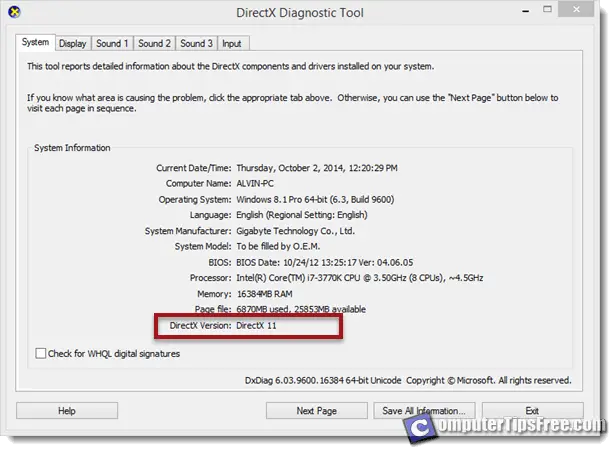Click the BIOS Date value
This screenshot has width=615, height=451.
(324, 262)
